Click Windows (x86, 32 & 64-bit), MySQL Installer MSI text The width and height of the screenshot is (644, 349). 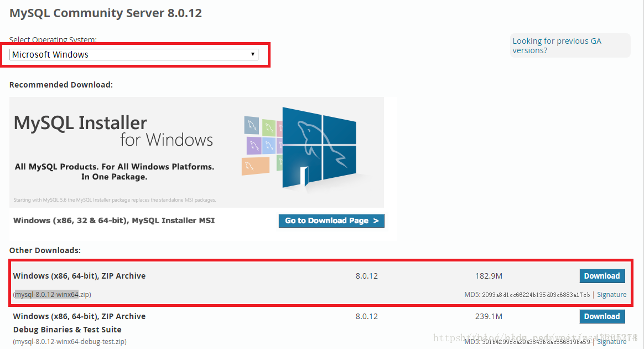coord(114,220)
